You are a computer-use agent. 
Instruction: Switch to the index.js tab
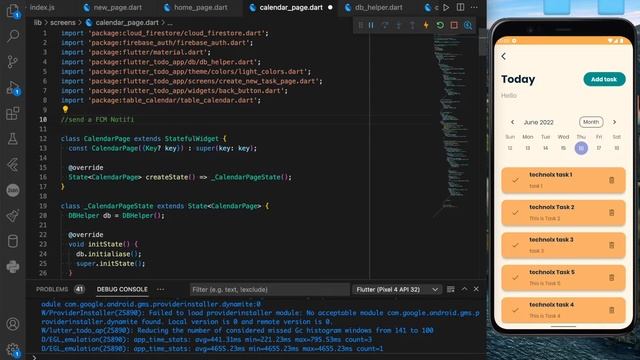tap(42, 7)
